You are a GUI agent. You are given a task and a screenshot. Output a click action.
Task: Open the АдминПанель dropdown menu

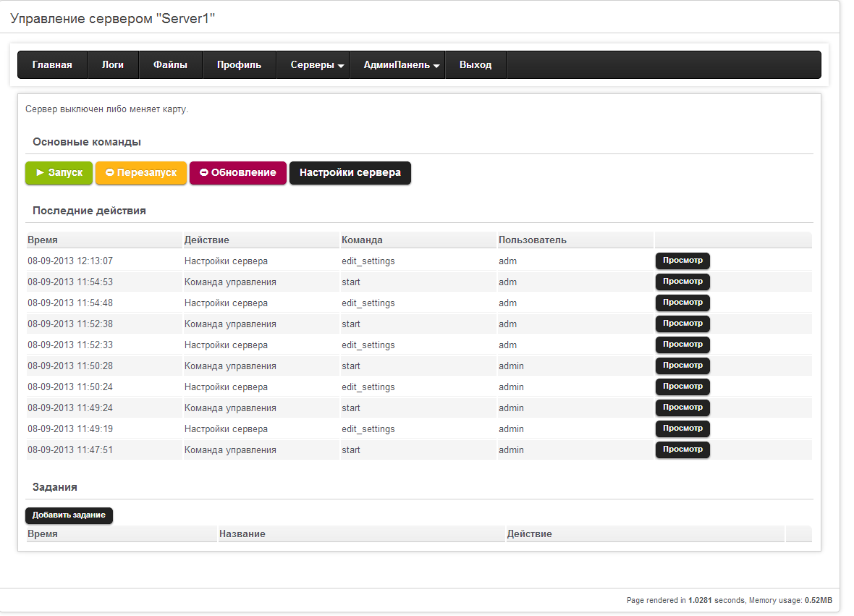401,65
